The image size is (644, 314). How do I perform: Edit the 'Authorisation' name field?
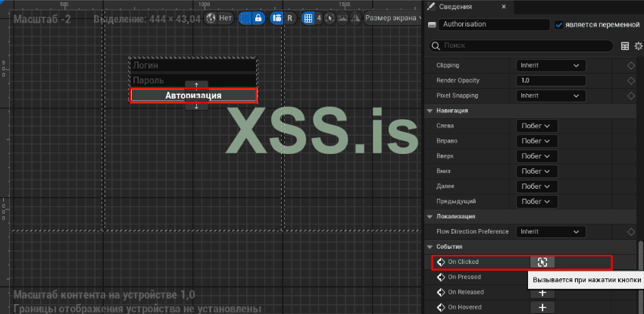494,24
